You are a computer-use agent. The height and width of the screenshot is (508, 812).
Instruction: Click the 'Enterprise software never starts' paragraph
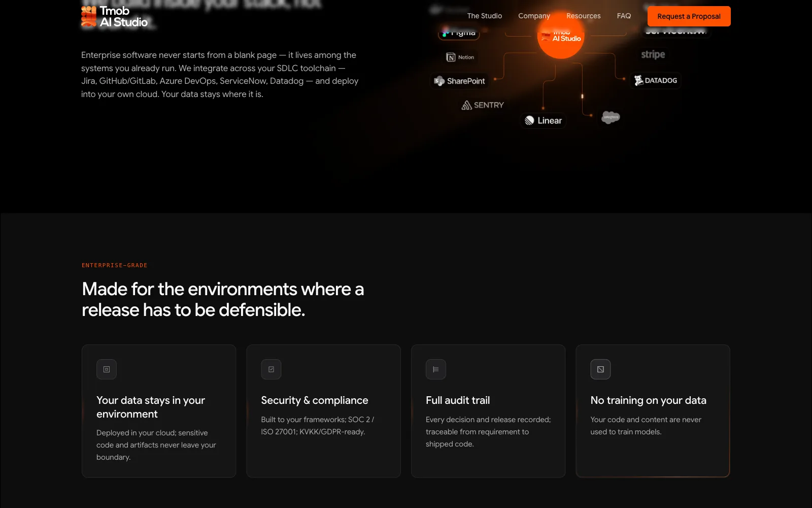(220, 75)
